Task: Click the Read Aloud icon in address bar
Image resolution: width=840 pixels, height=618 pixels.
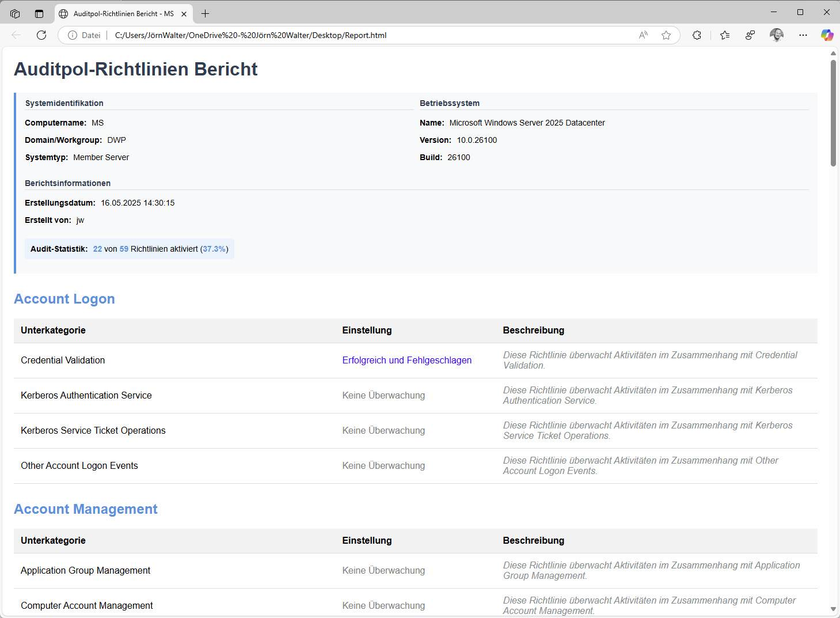Action: click(643, 35)
